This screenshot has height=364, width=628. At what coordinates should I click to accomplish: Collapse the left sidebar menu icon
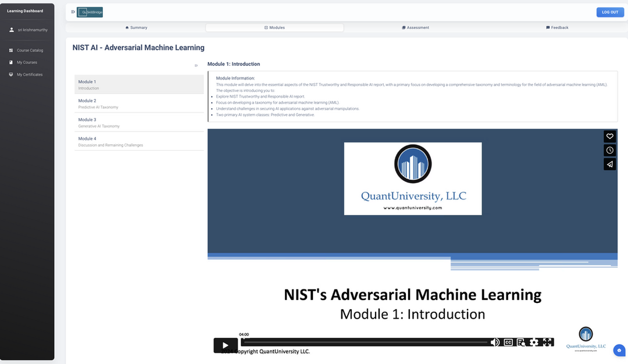73,12
